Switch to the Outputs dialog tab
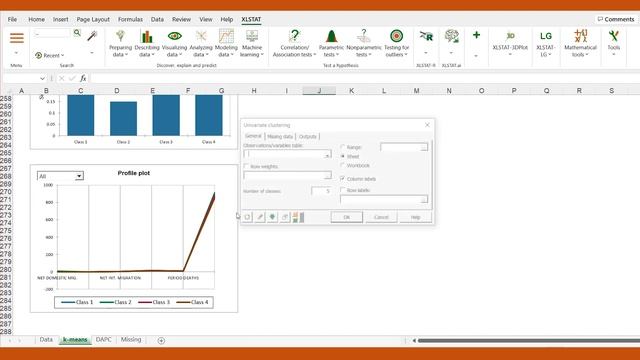Image resolution: width=640 pixels, height=360 pixels. point(308,136)
